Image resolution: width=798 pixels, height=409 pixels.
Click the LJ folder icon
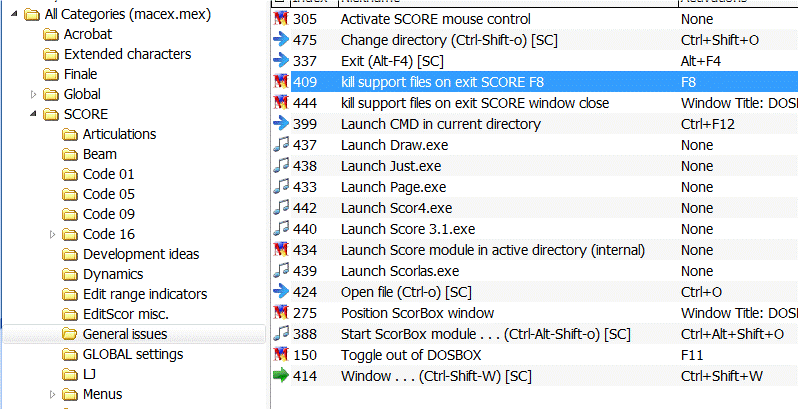[x=70, y=375]
